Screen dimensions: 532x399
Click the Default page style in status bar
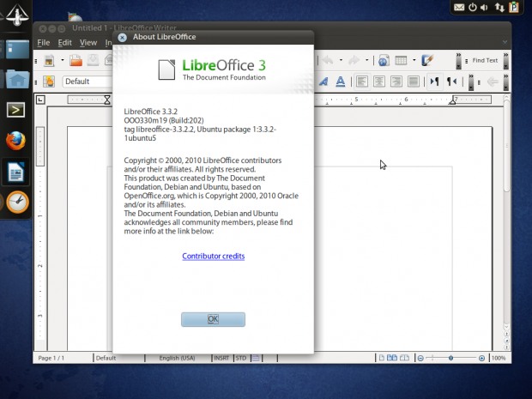pos(106,358)
